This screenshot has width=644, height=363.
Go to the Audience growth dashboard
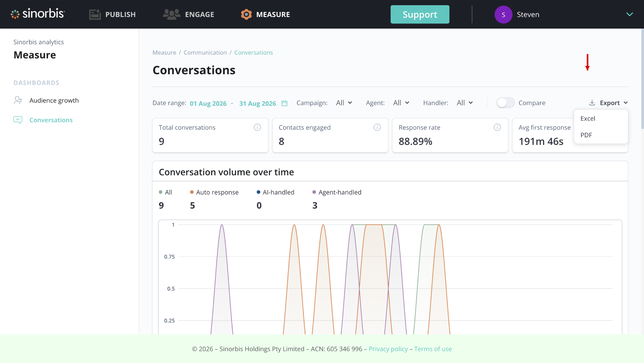[54, 100]
